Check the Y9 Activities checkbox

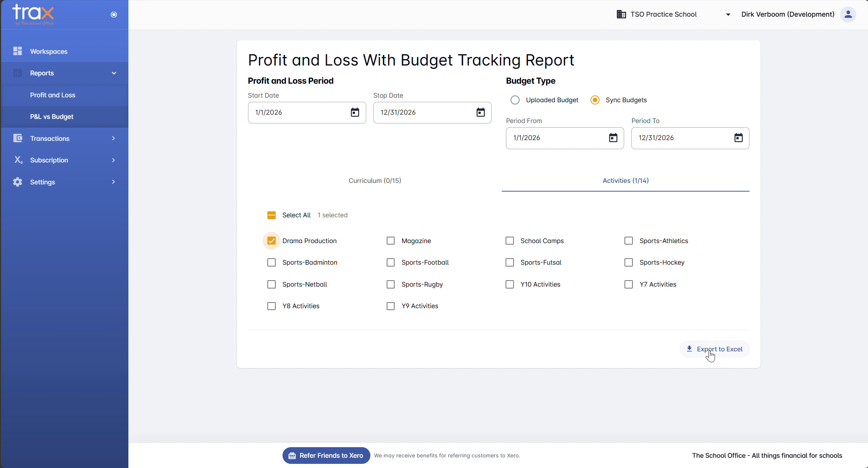(x=390, y=306)
